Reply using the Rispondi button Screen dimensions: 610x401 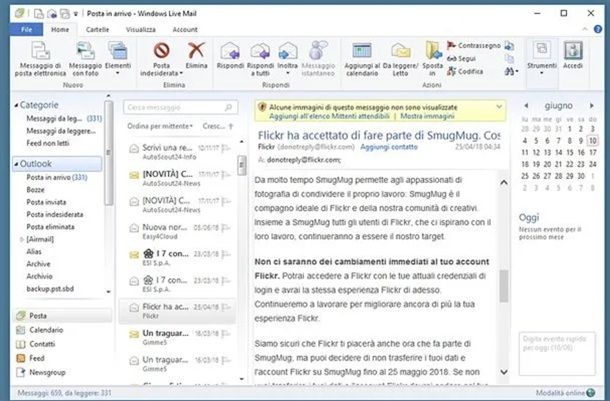pos(230,55)
